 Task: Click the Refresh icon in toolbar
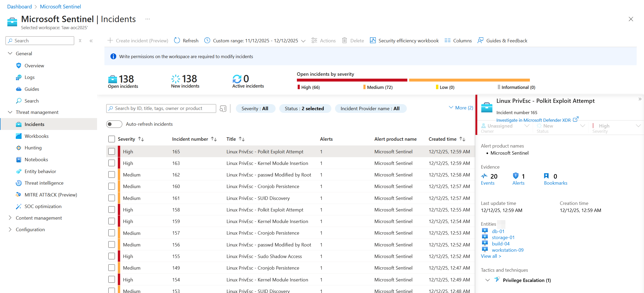(x=177, y=41)
